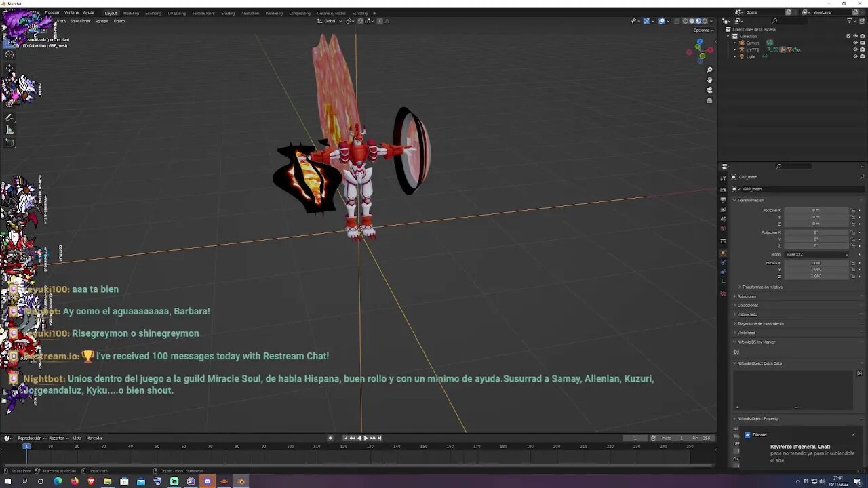Open the Object properties tab icon

723,253
